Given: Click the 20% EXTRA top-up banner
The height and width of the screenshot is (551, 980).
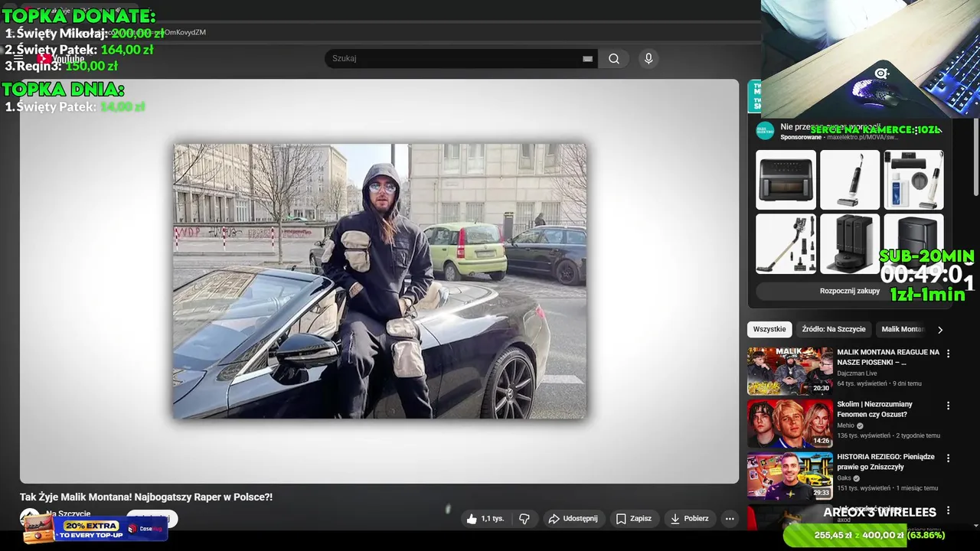Looking at the screenshot, I should tap(95, 528).
